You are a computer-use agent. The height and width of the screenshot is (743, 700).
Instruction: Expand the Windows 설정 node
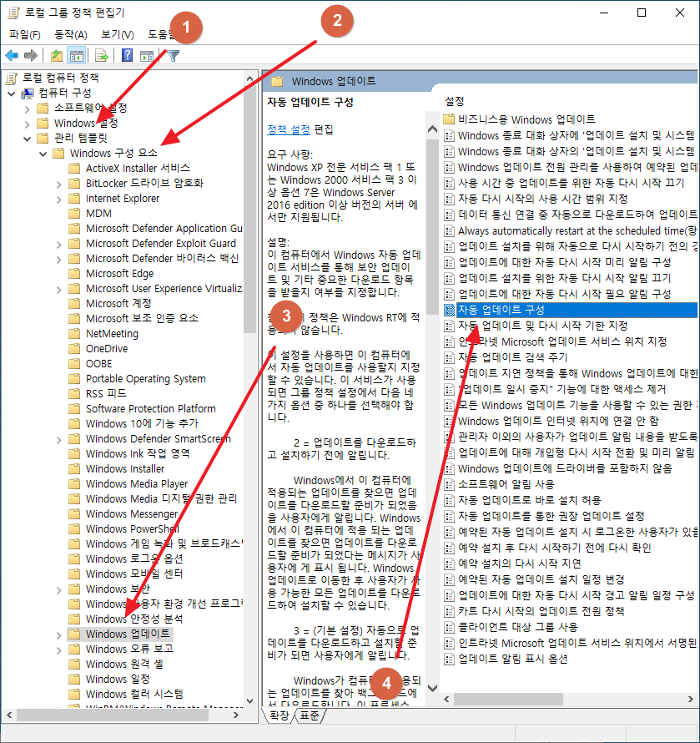(x=27, y=124)
